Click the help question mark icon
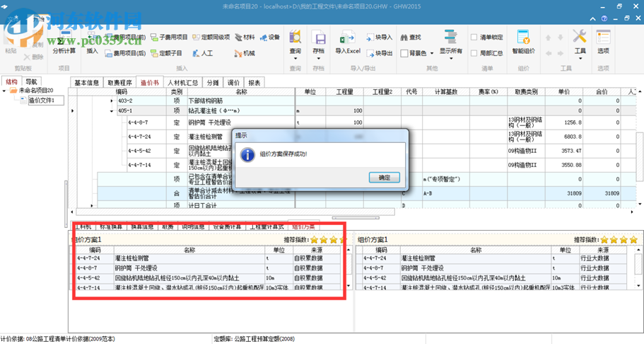Screen dimensions: 644x344 [604, 18]
